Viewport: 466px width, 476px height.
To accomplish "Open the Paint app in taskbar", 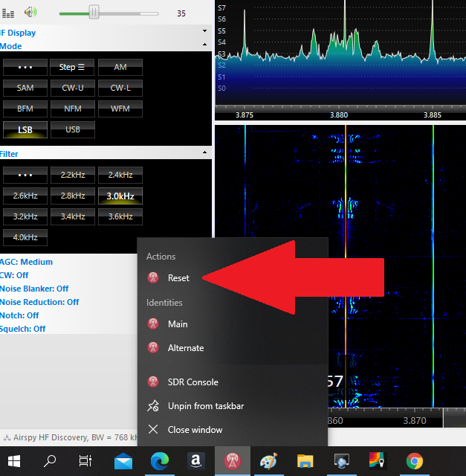I will click(268, 461).
